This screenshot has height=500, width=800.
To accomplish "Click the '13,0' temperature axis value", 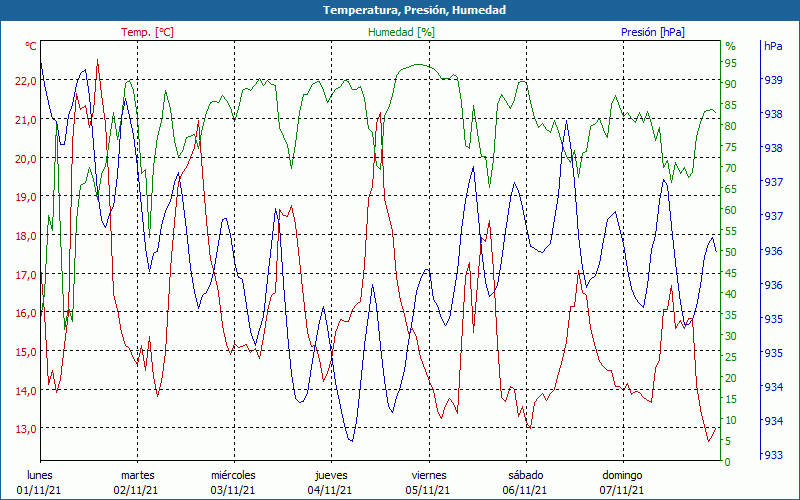I will coord(27,429).
